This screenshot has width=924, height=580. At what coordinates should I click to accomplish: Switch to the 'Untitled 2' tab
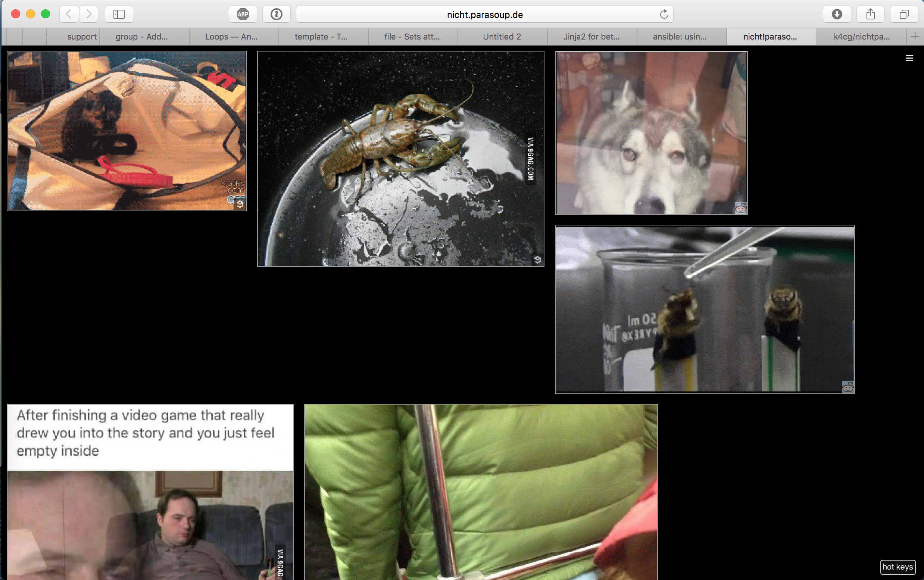tap(502, 37)
